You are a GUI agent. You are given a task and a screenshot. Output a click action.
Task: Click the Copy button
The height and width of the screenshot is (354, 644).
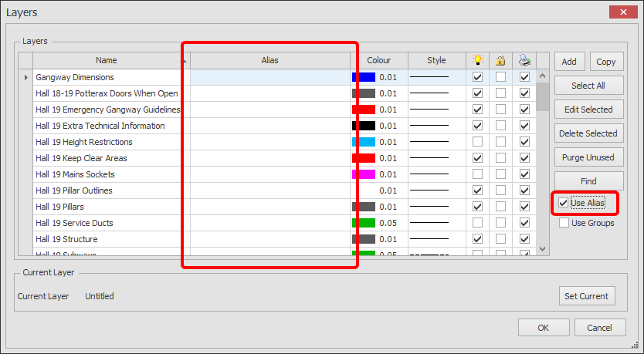606,62
